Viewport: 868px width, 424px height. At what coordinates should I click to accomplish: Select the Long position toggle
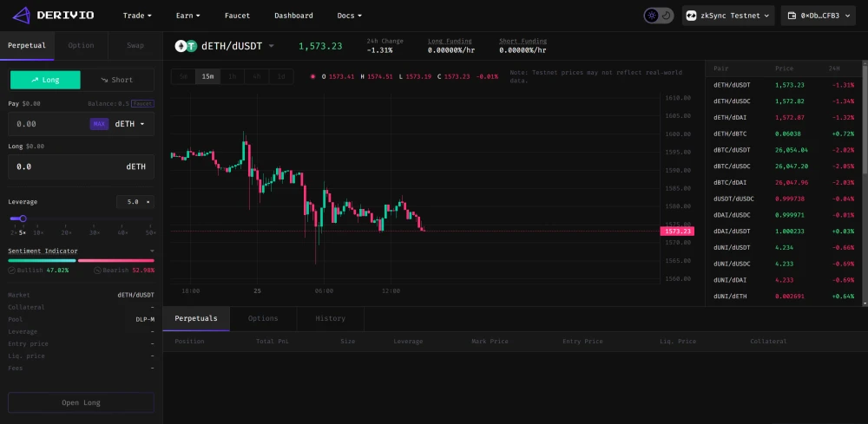click(45, 80)
